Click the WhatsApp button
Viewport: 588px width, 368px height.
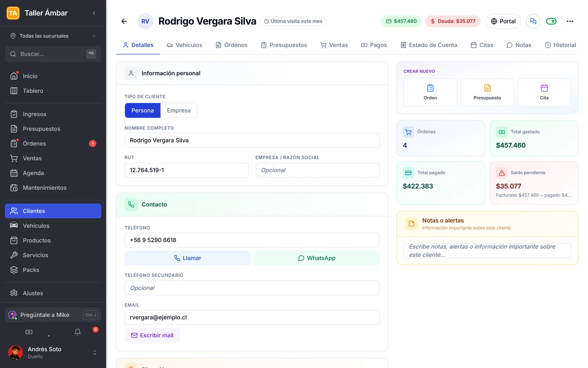click(x=317, y=258)
